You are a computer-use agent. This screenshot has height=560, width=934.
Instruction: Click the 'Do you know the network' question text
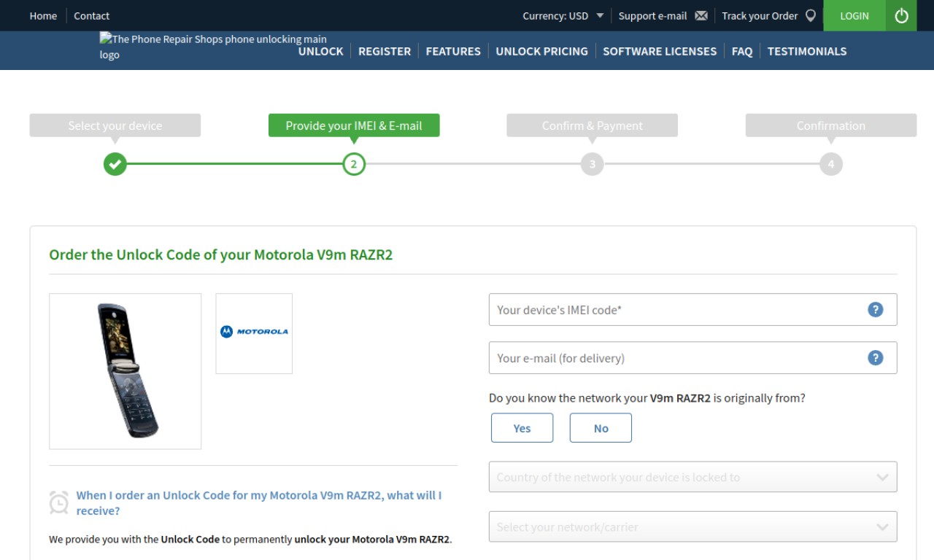[x=647, y=398]
